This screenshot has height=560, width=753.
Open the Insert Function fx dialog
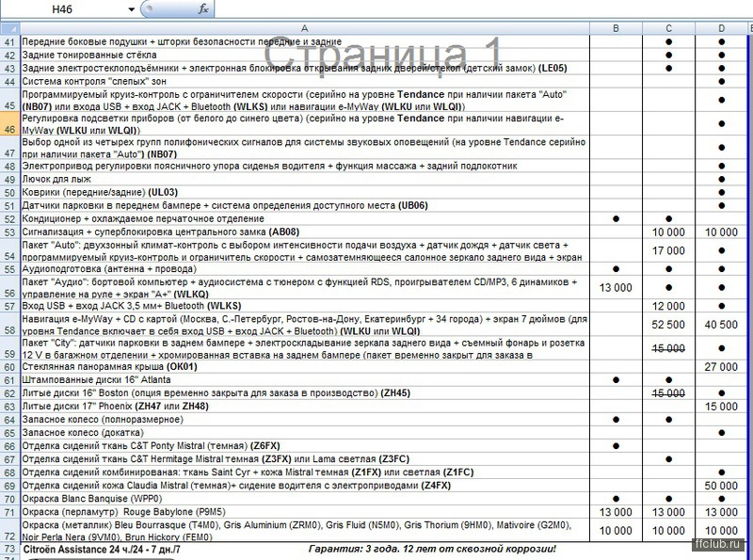click(203, 8)
